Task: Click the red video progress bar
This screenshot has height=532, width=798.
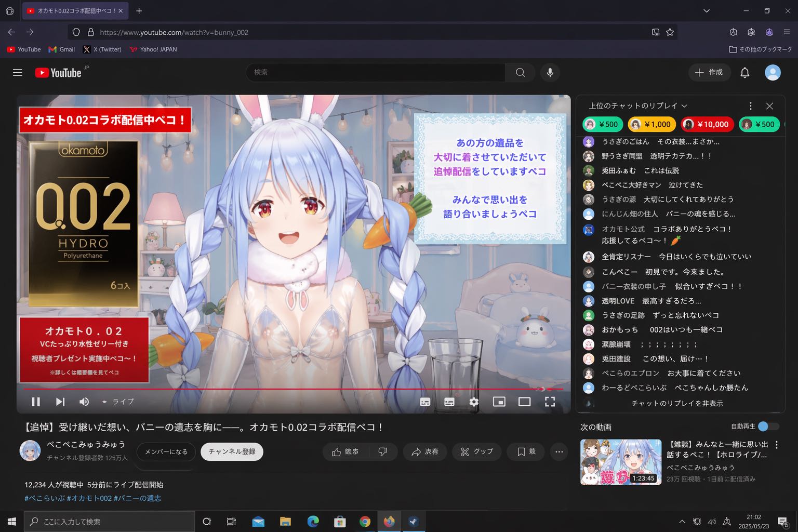Action: click(281, 389)
